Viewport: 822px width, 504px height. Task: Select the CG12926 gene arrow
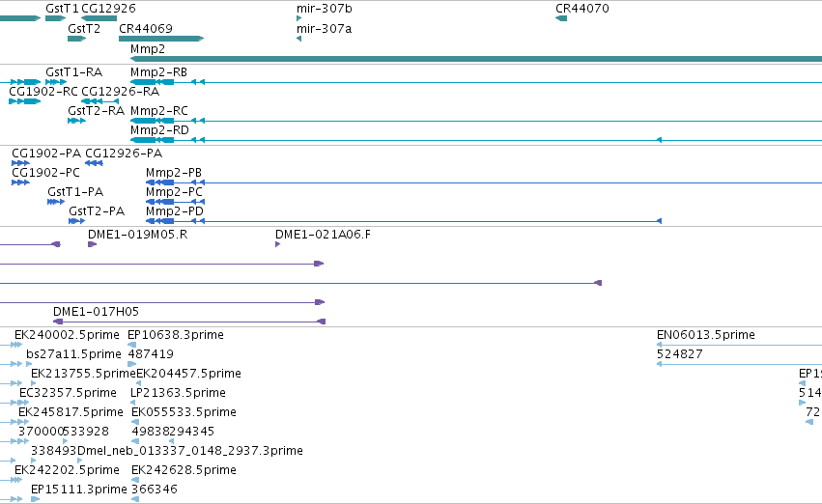click(x=99, y=18)
